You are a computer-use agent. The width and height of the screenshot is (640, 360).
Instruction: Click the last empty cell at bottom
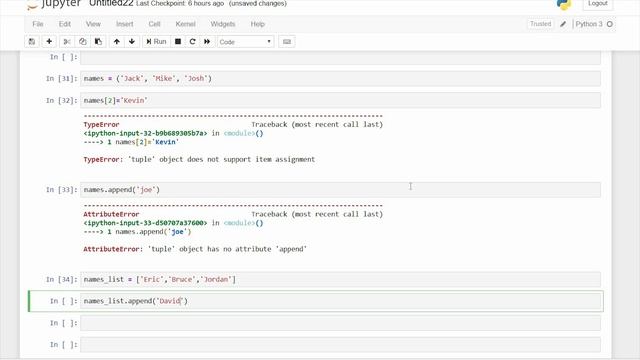click(340, 345)
